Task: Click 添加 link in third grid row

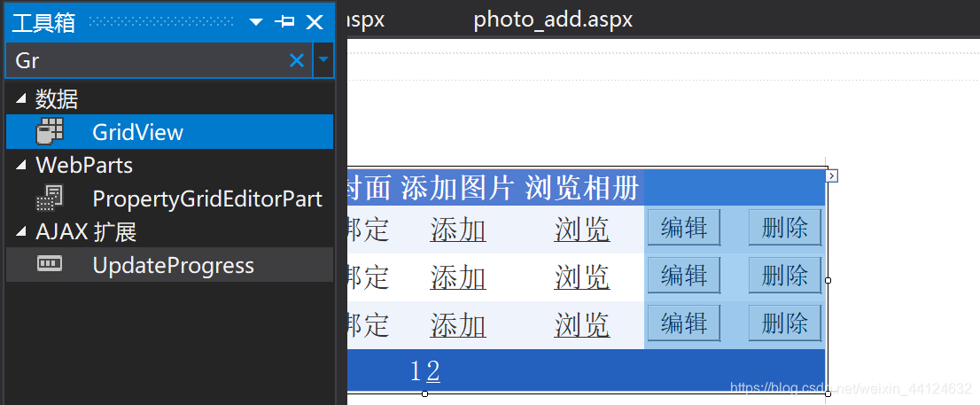Action: 458,325
